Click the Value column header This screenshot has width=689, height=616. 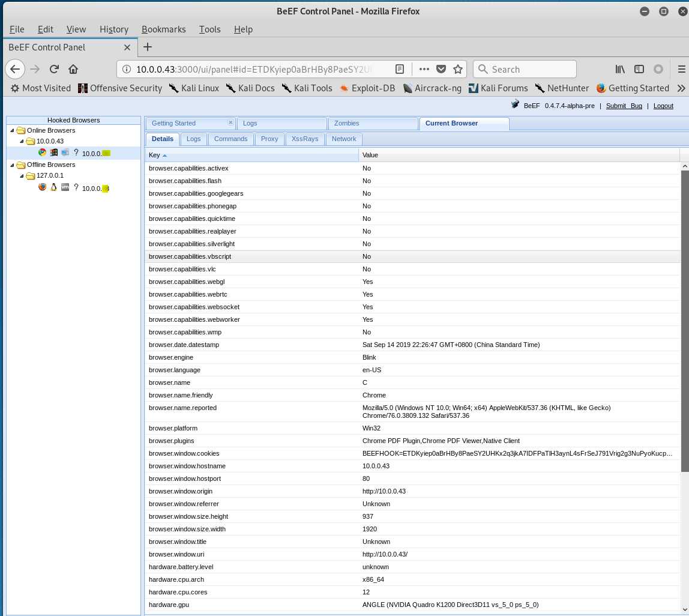[519, 155]
